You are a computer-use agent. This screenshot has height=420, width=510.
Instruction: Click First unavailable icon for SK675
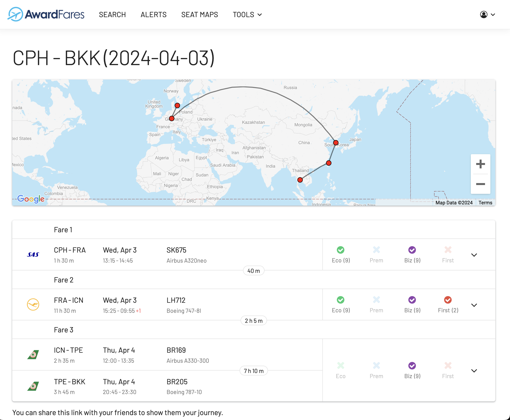point(448,250)
